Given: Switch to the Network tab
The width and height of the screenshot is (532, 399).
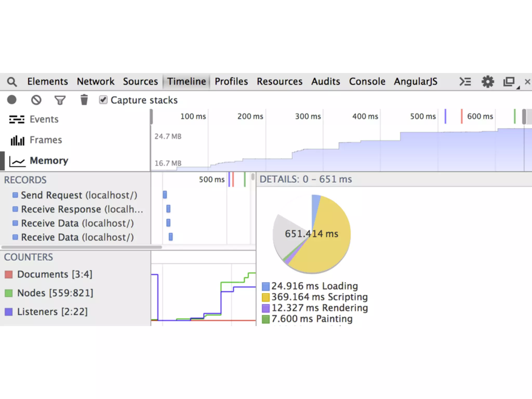Looking at the screenshot, I should (95, 82).
